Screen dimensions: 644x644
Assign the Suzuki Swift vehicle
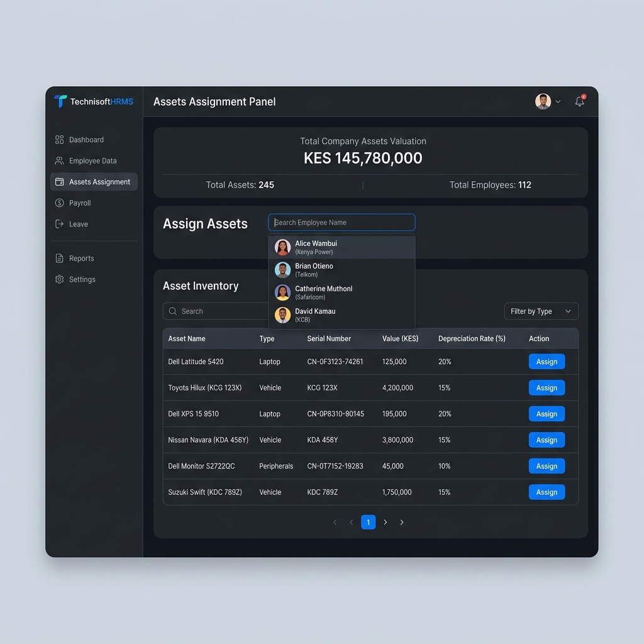coord(547,492)
